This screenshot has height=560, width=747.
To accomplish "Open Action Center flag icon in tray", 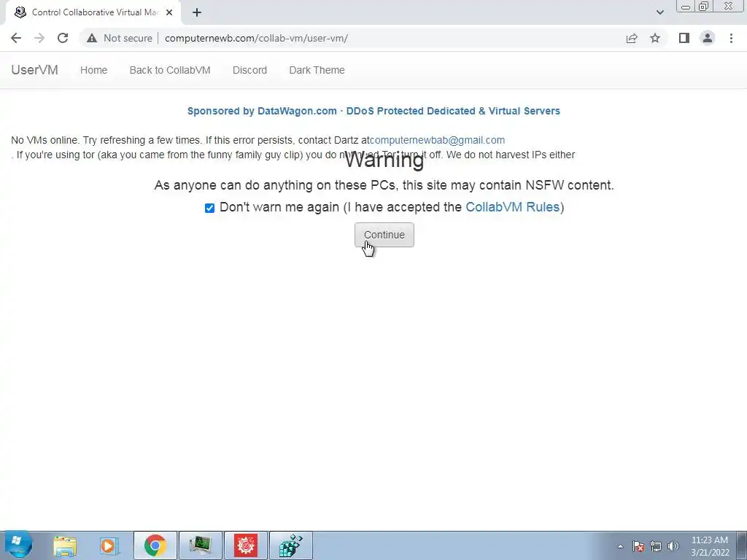I will pyautogui.click(x=638, y=546).
